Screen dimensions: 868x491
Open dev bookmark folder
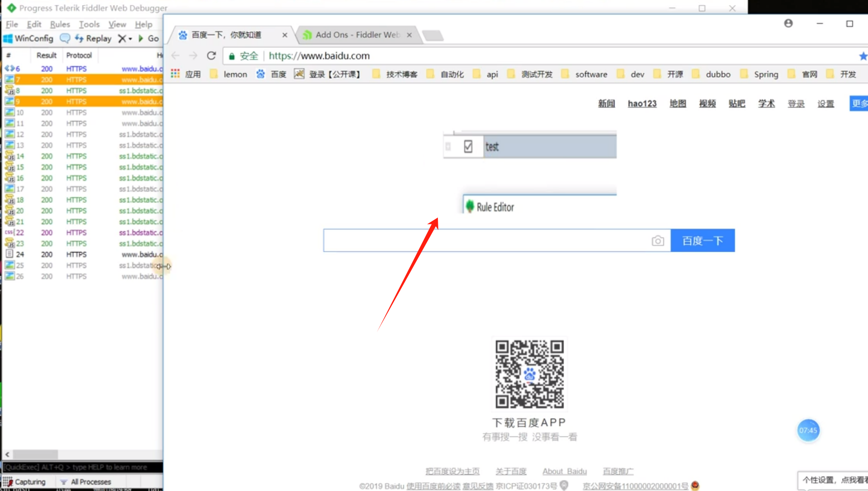click(630, 74)
